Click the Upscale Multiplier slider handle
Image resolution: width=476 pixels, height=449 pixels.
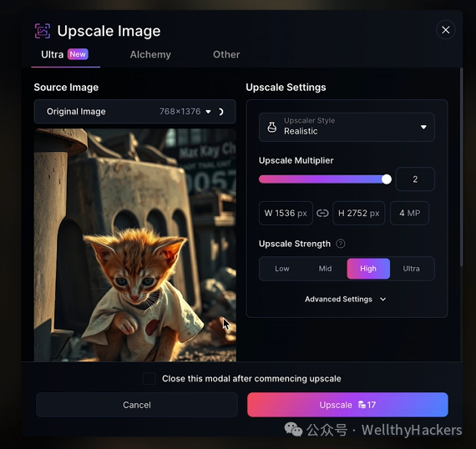click(x=386, y=179)
